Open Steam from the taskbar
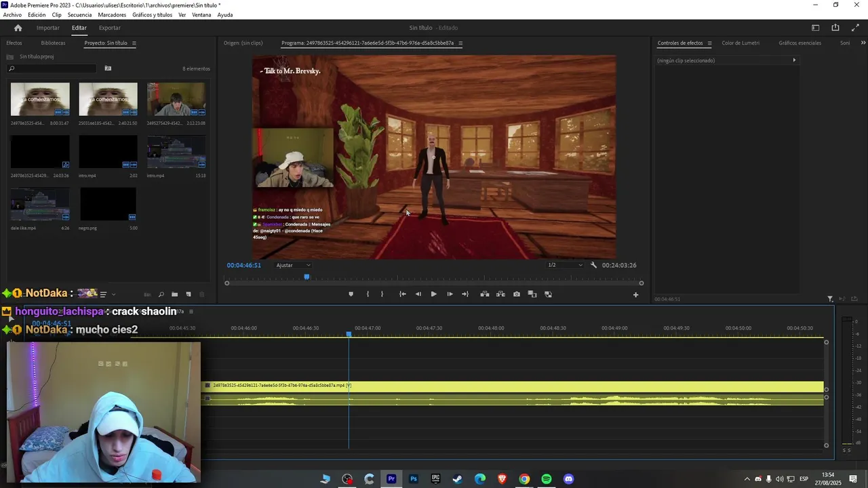868x488 pixels. point(458,479)
